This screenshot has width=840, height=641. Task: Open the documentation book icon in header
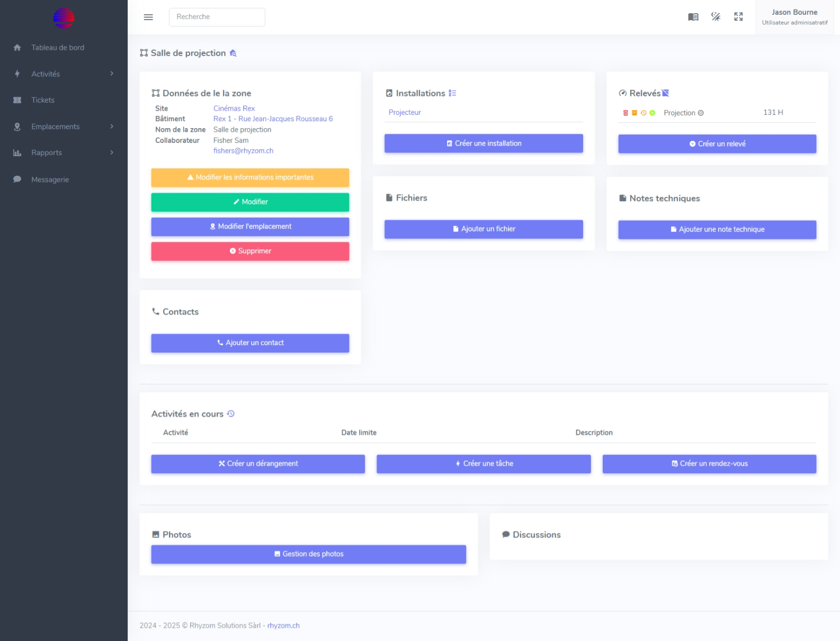coord(693,17)
